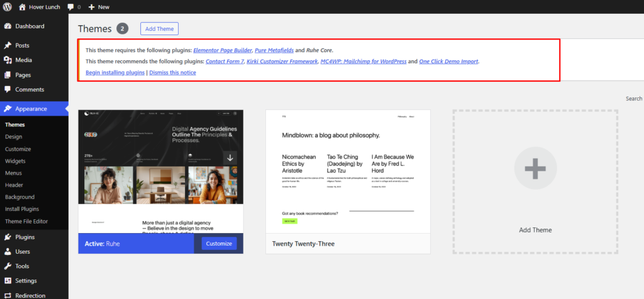Click the Pages icon in sidebar
Image resolution: width=644 pixels, height=299 pixels.
pyautogui.click(x=8, y=75)
